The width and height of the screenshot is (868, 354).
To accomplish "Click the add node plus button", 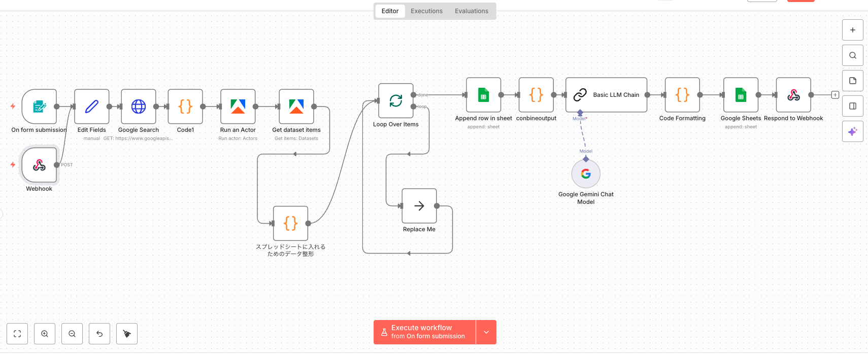I will tap(853, 30).
